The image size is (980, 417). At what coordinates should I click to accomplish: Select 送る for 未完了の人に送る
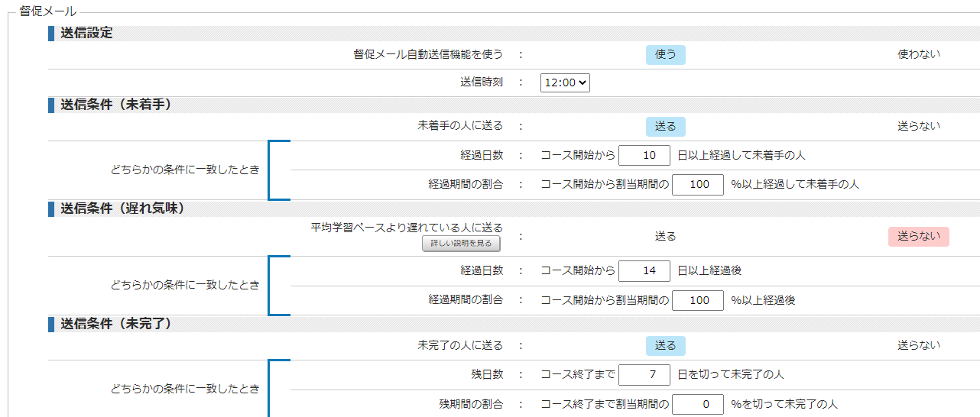pyautogui.click(x=665, y=346)
